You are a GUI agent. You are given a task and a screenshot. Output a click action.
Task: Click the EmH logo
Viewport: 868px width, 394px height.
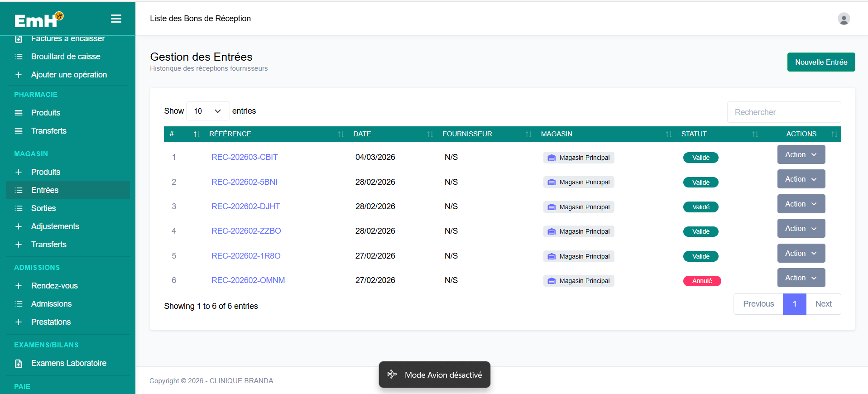tap(39, 19)
